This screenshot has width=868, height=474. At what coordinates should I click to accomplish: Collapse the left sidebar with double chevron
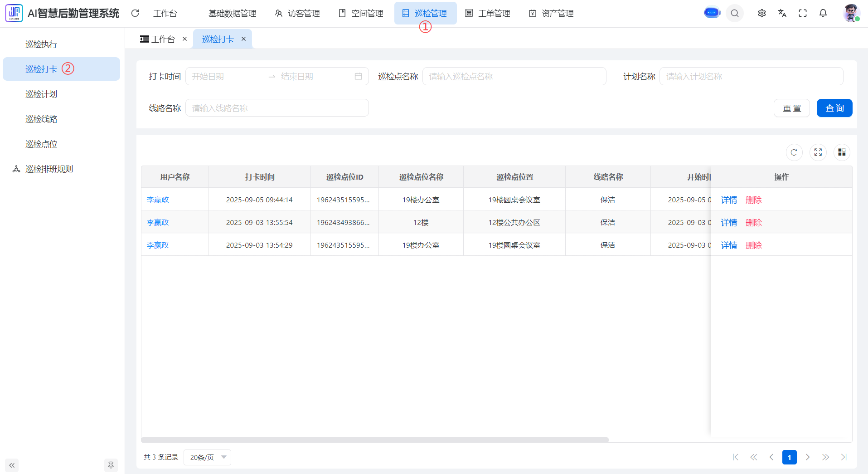click(12, 465)
